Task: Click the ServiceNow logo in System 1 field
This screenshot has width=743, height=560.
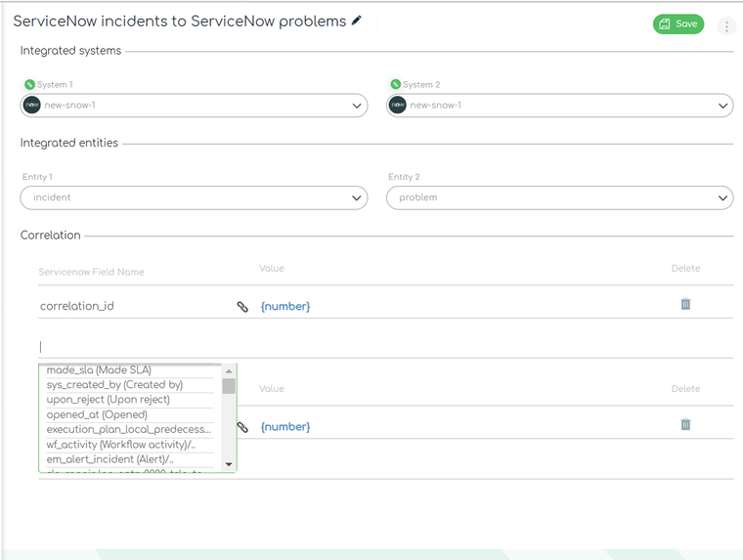Action: pyautogui.click(x=32, y=106)
